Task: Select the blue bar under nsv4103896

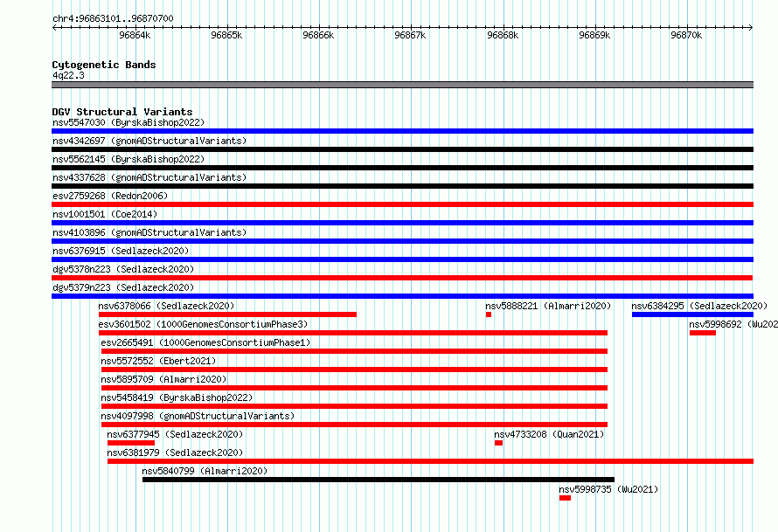Action: coord(402,241)
